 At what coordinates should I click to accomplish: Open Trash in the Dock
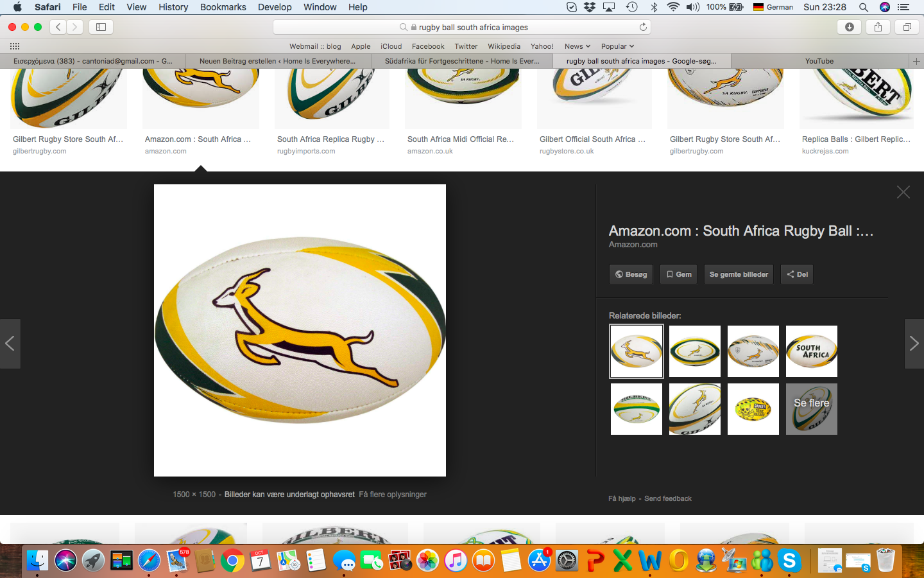[886, 561]
